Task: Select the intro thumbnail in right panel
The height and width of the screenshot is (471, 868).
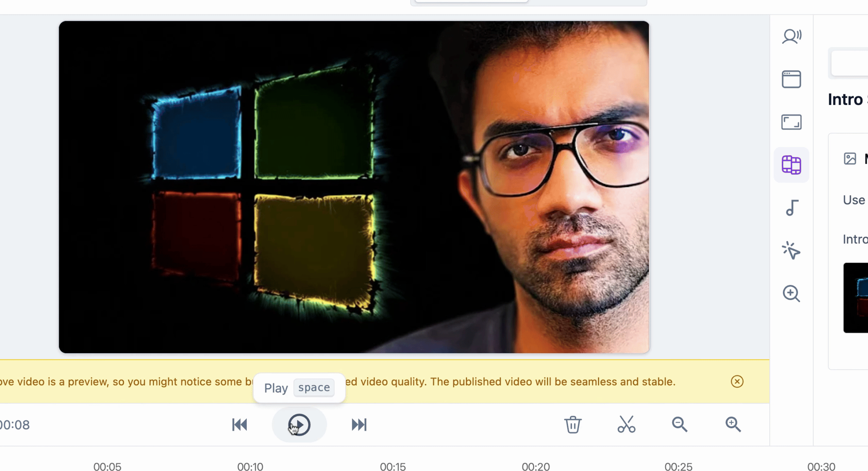Action: point(856,298)
